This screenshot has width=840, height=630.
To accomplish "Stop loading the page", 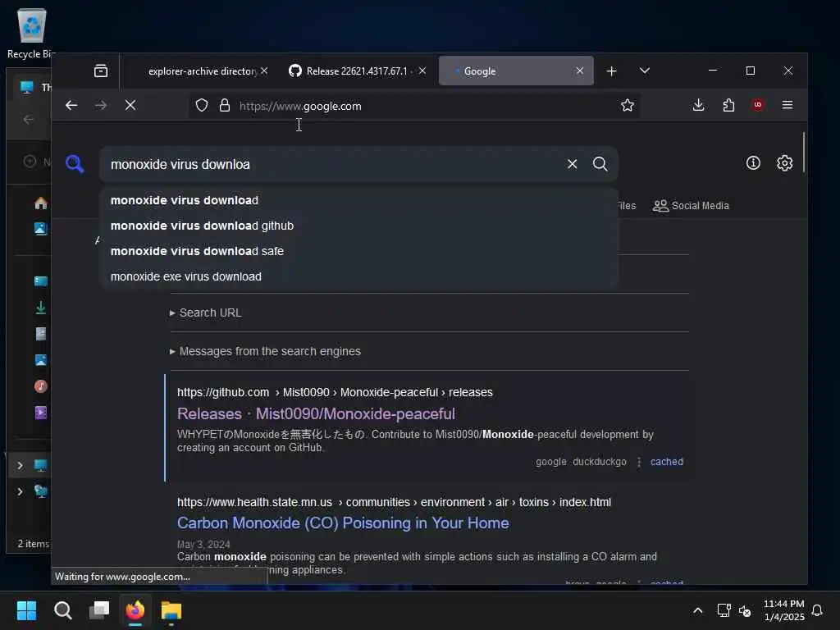I will point(130,105).
